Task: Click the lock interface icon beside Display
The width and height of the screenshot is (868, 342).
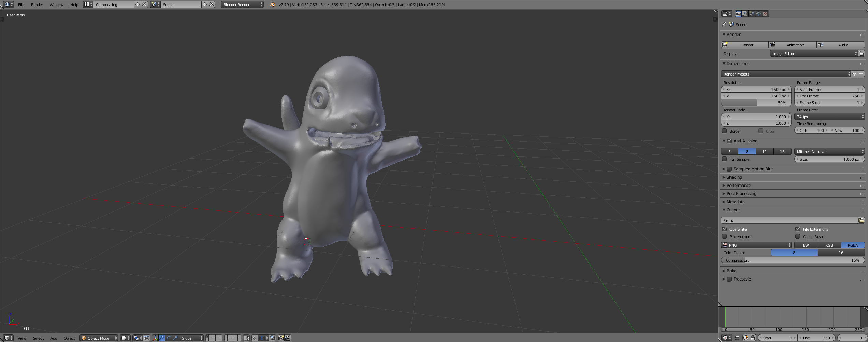Action: (x=862, y=54)
